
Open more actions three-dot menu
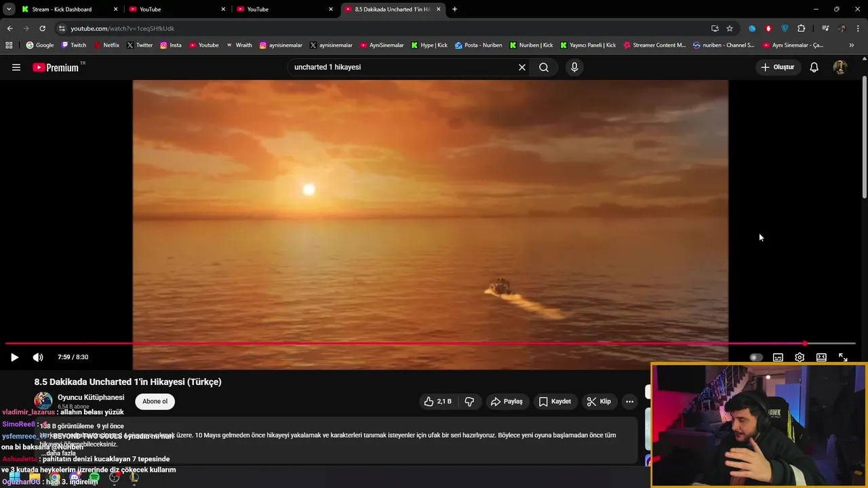tap(629, 401)
